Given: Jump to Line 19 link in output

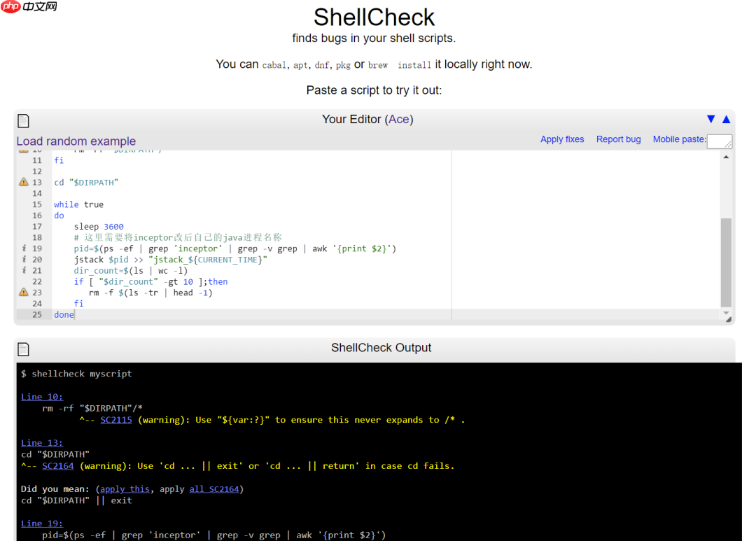Looking at the screenshot, I should click(42, 524).
